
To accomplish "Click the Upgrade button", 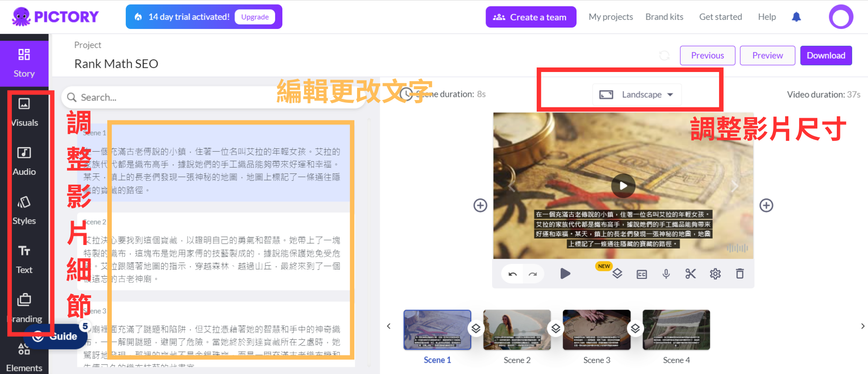I will (x=255, y=17).
